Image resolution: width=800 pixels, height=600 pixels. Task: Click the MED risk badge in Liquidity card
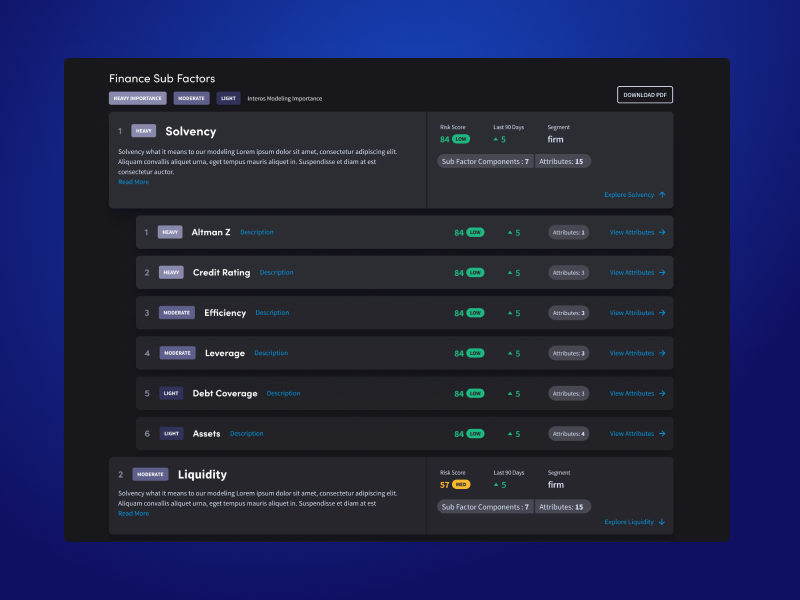[x=461, y=484]
